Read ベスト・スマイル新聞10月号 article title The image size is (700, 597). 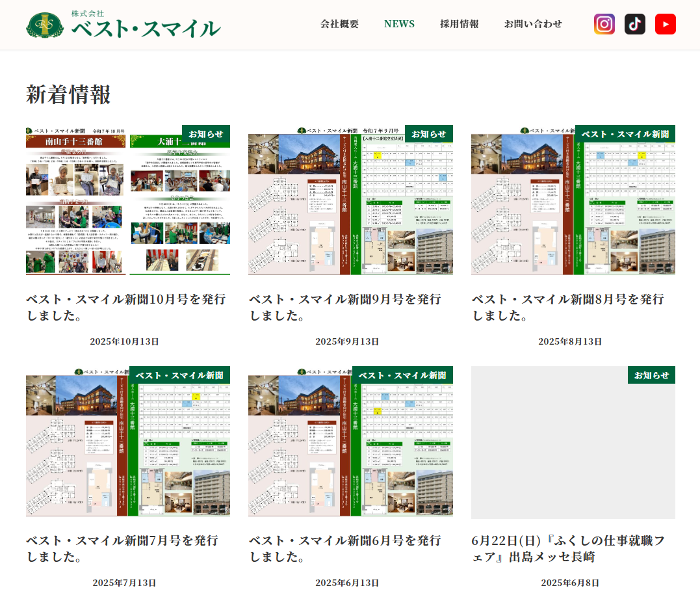tap(126, 308)
